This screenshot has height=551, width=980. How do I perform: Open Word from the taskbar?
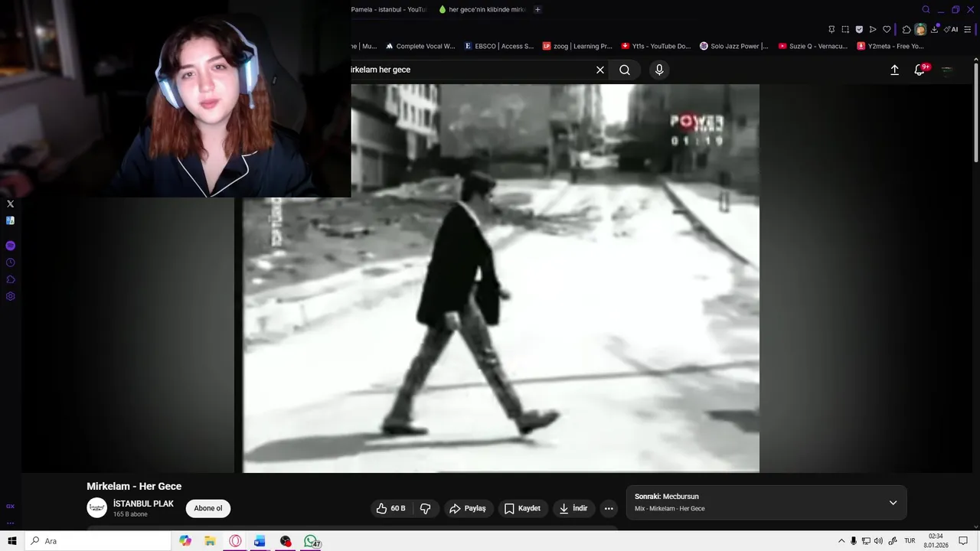260,541
